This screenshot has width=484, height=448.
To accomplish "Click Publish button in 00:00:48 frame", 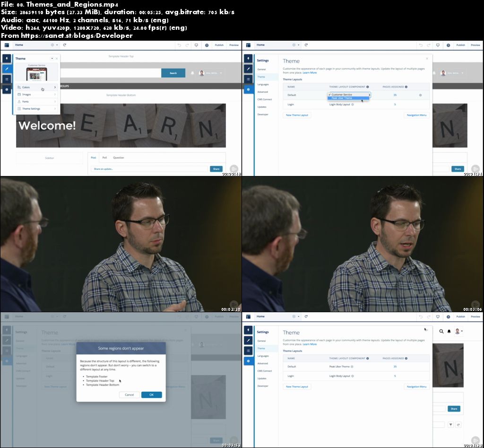I will pyautogui.click(x=219, y=45).
